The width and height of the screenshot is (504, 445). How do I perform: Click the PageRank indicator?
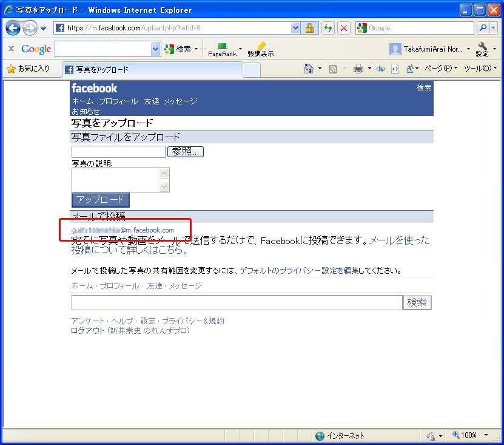point(222,50)
